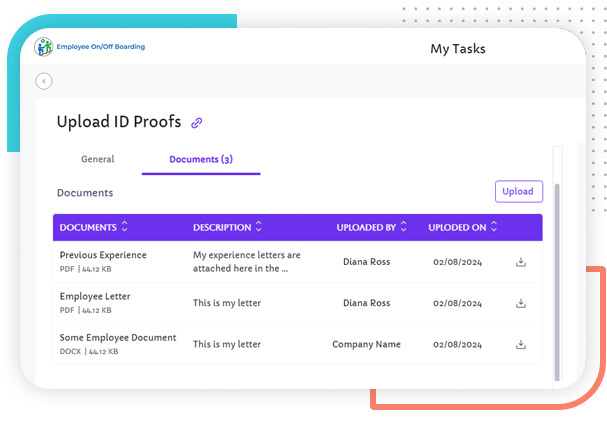
Task: Download Some Employee Document DOCX
Action: [520, 344]
